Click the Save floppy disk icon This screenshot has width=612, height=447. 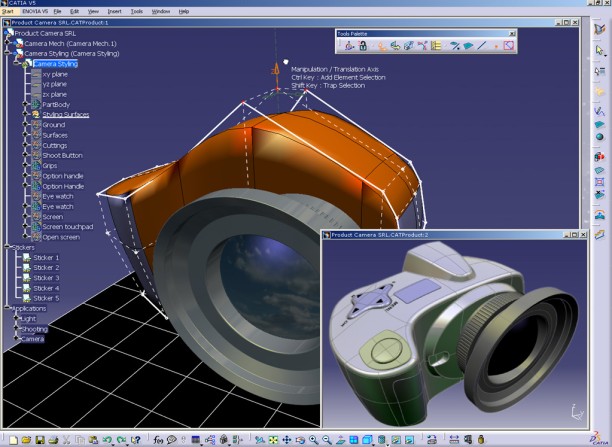tap(40, 440)
